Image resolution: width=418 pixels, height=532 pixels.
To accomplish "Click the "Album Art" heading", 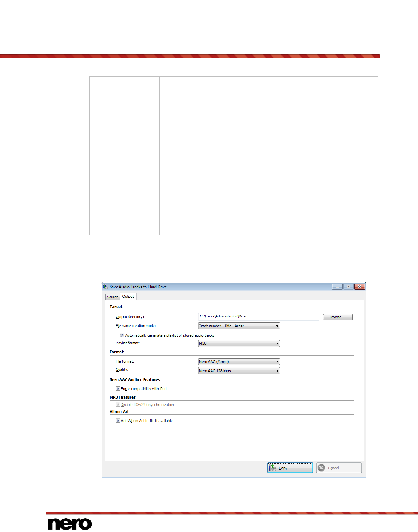I will (119, 412).
